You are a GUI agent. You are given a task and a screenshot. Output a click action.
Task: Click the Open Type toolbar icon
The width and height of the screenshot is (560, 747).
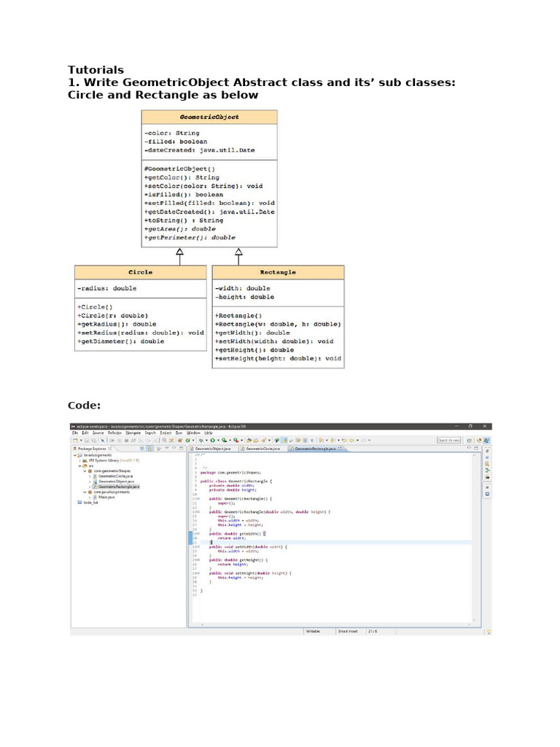pos(249,440)
